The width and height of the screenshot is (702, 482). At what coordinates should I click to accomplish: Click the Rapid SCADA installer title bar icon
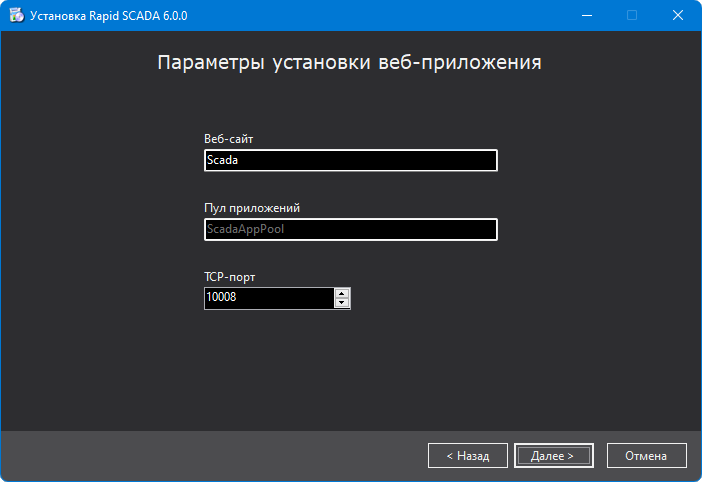[x=17, y=15]
